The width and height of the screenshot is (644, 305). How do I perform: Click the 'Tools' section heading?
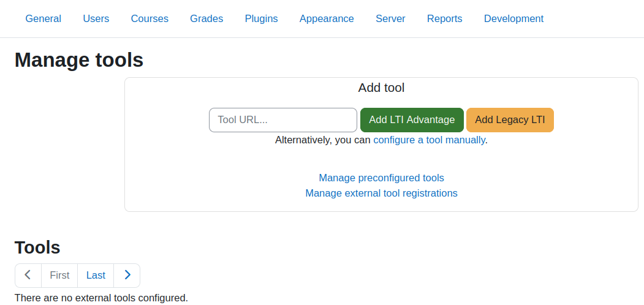pos(37,247)
